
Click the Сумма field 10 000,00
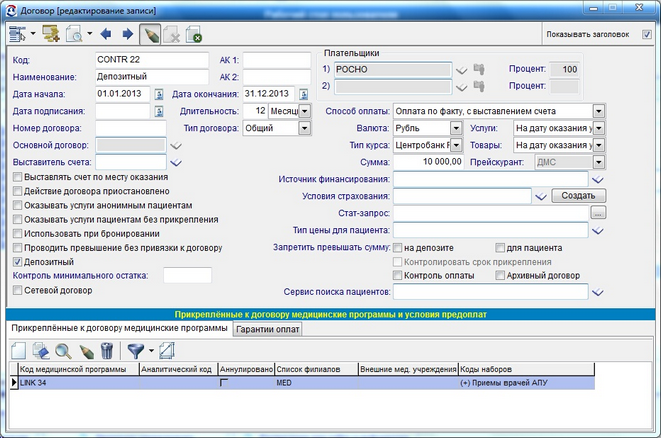(428, 162)
